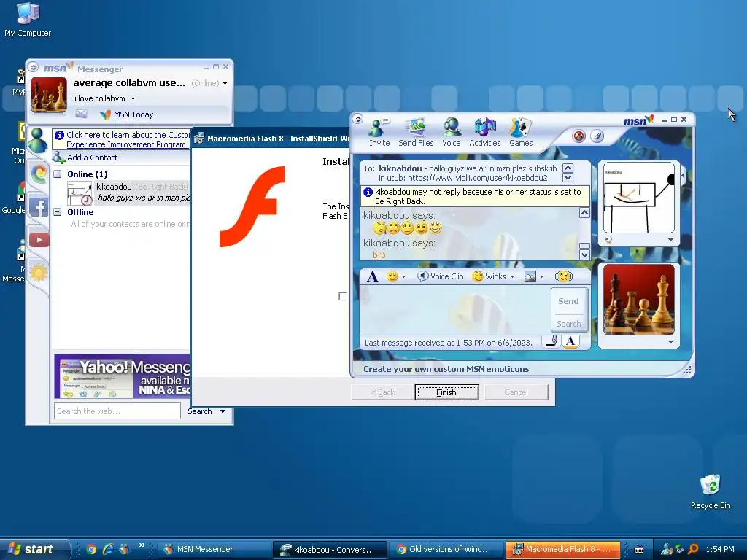The image size is (747, 560).
Task: Open the color scheme paintbrush icon
Action: click(597, 136)
